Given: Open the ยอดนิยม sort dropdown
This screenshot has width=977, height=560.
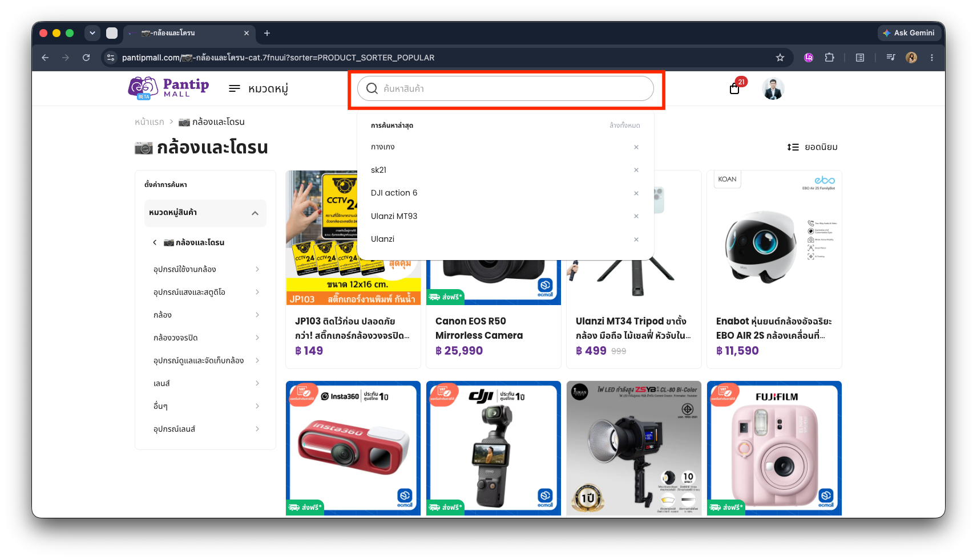Looking at the screenshot, I should [812, 147].
